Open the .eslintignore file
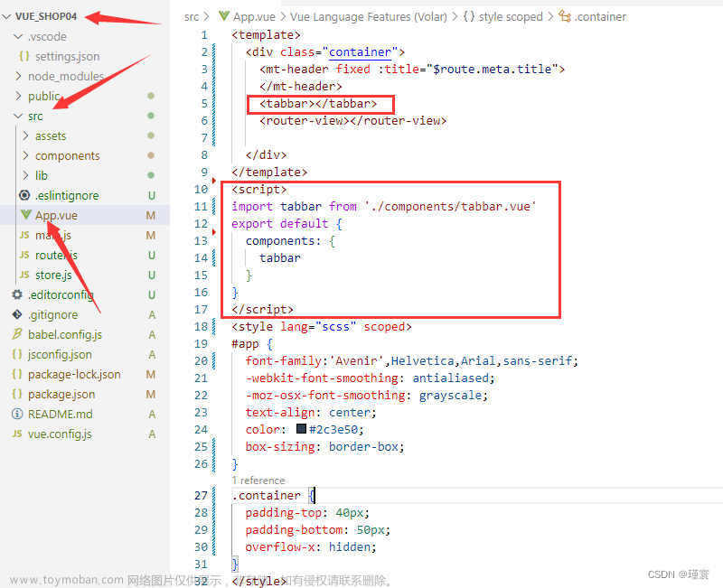Image resolution: width=723 pixels, height=588 pixels. (x=67, y=195)
